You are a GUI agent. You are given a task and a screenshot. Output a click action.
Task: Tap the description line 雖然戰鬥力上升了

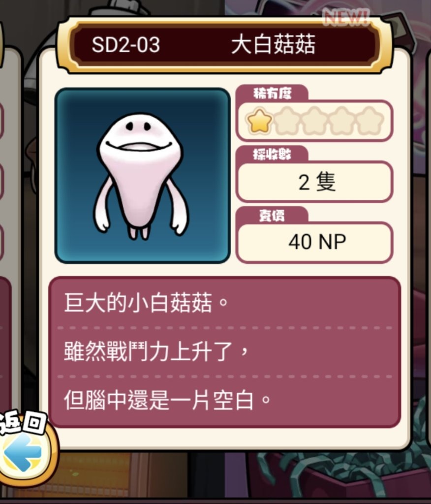(x=156, y=351)
